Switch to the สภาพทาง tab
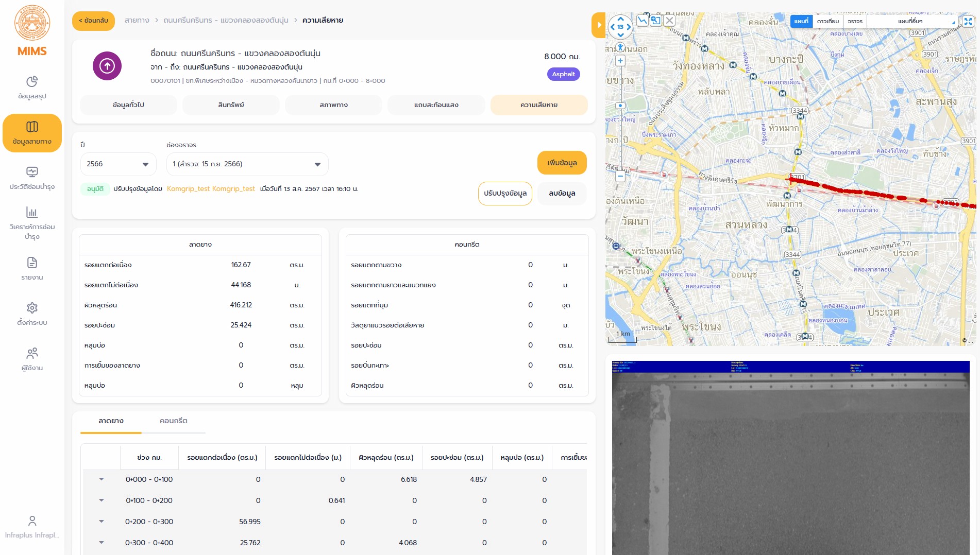 pos(333,105)
